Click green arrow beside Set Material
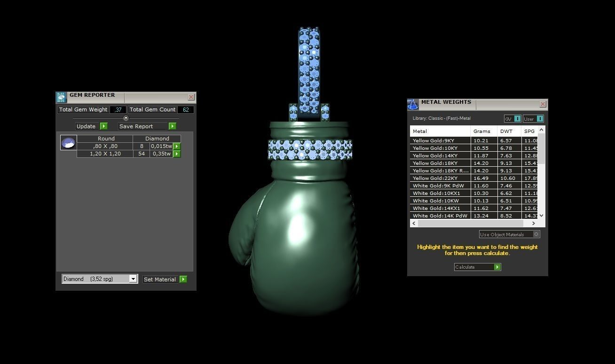This screenshot has width=615, height=364. [183, 279]
